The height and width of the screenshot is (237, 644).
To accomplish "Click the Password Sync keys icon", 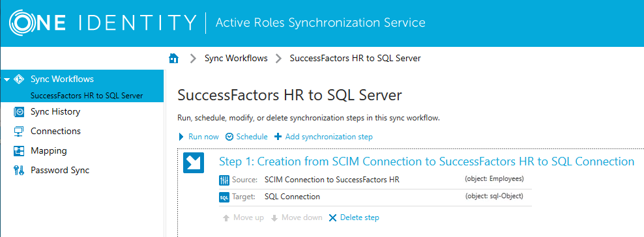I will tap(19, 170).
